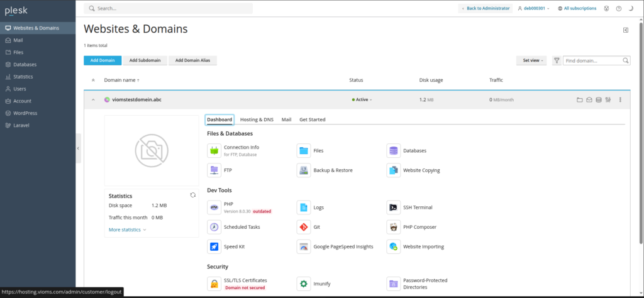Open file manager icon in domain row
Viewport: 644px width, 298px height.
pyautogui.click(x=579, y=100)
